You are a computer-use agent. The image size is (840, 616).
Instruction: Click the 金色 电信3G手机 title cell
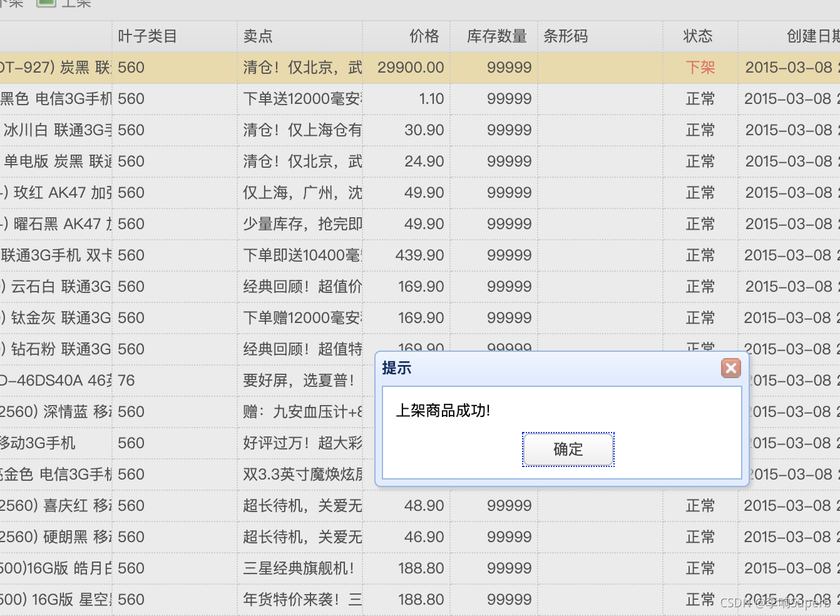56,475
